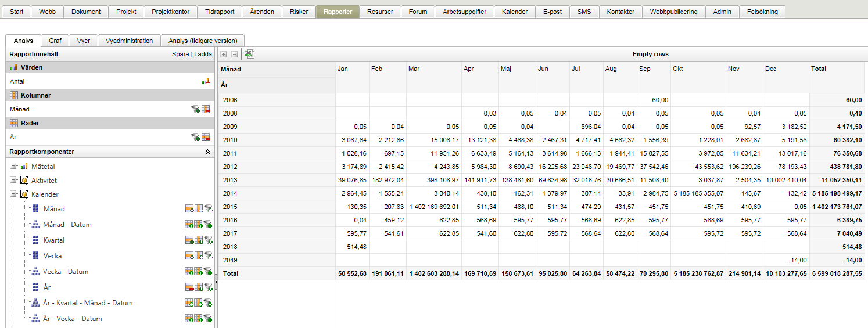Collapse the left panel with the splitter arrow
Viewport: 868px width, 328px height.
[217, 282]
